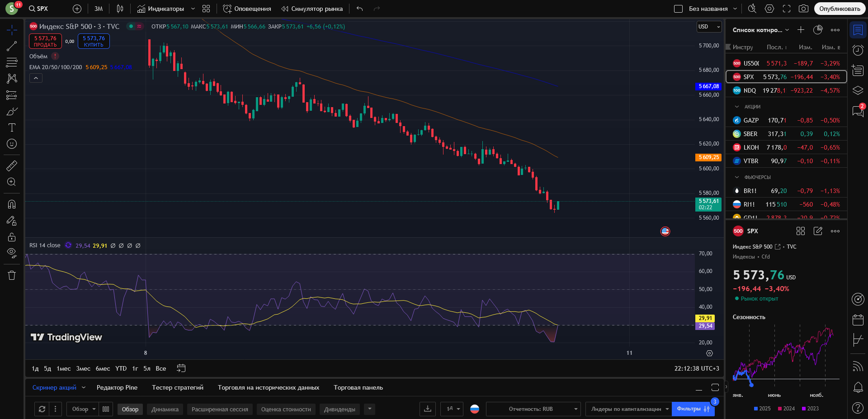Select the Динамика screener column set

(x=165, y=409)
